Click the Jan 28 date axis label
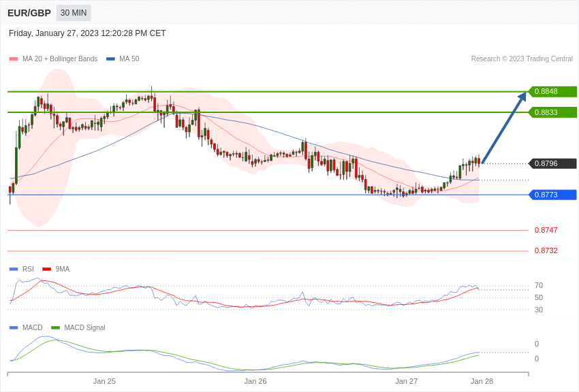Screen dimensions: 579x392 point(482,381)
